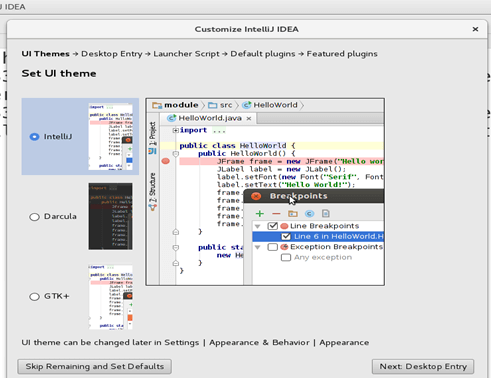Click the Darcula dark theme thumbnail
Screen dimensions: 491x378
pyautogui.click(x=110, y=216)
